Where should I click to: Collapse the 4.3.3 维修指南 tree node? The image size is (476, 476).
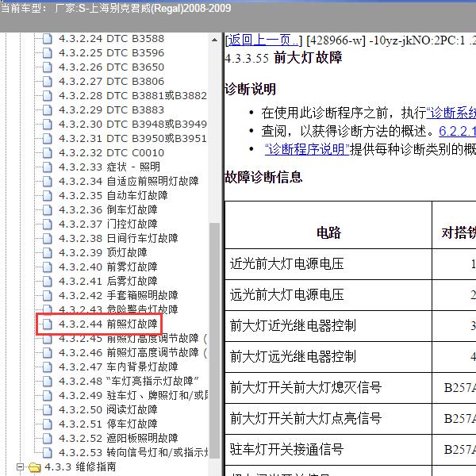20,466
